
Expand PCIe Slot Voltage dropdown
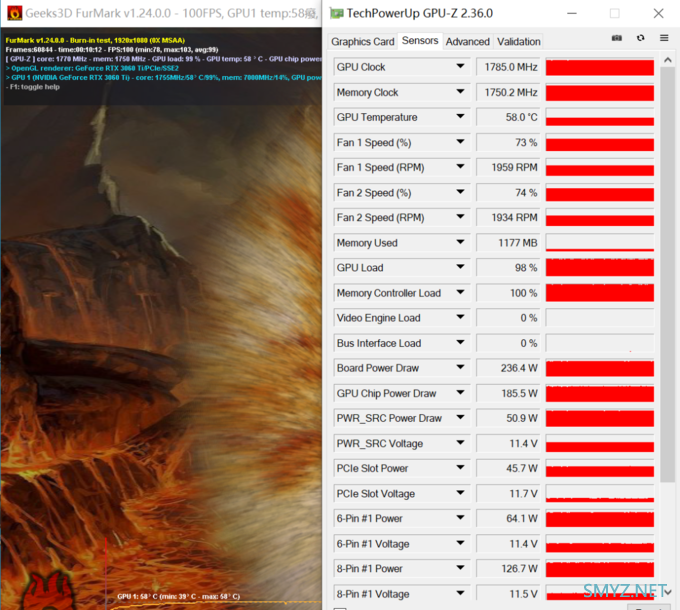pos(460,493)
